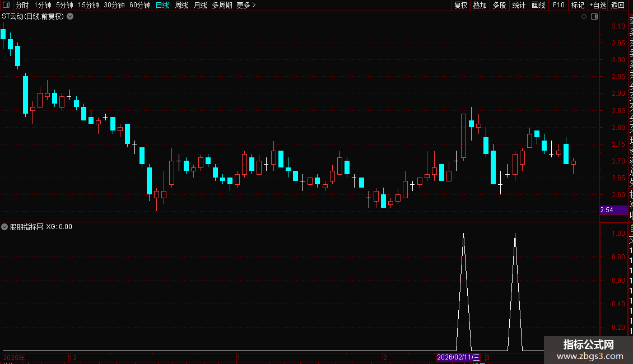Select the 2026/02/11/三 date marker

(x=458, y=357)
